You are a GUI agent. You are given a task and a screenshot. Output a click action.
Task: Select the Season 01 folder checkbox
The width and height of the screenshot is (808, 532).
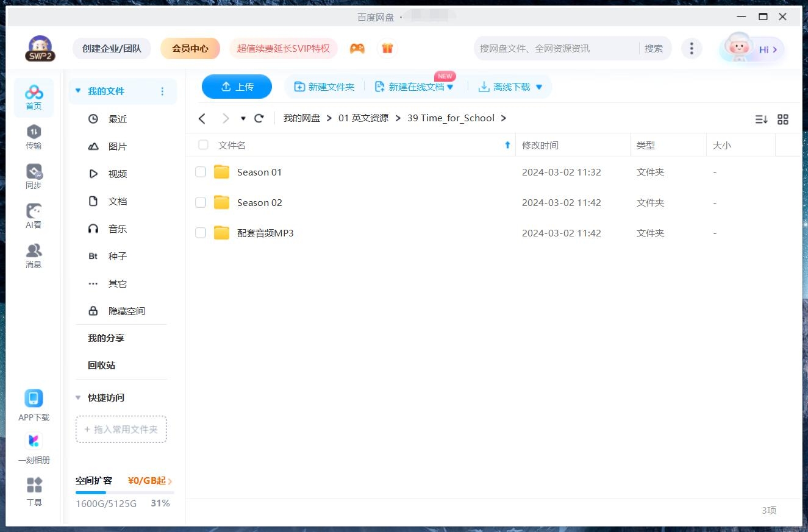point(201,172)
